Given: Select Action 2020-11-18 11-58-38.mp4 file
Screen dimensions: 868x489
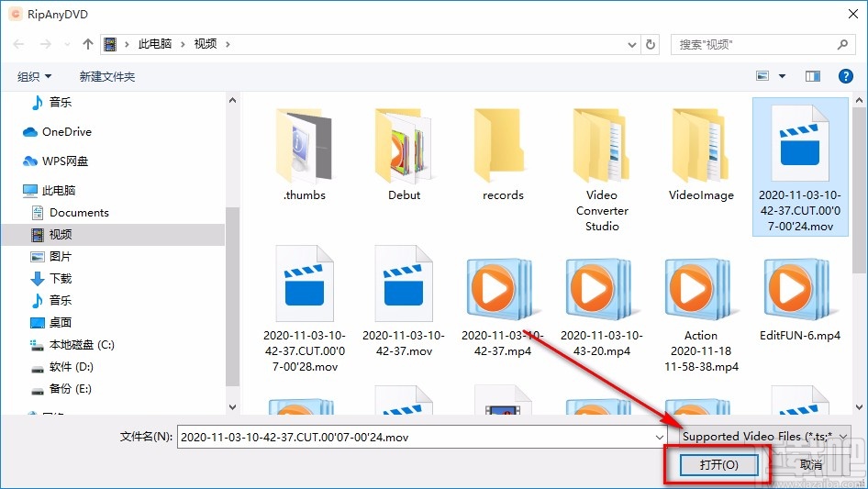Looking at the screenshot, I should tap(701, 314).
